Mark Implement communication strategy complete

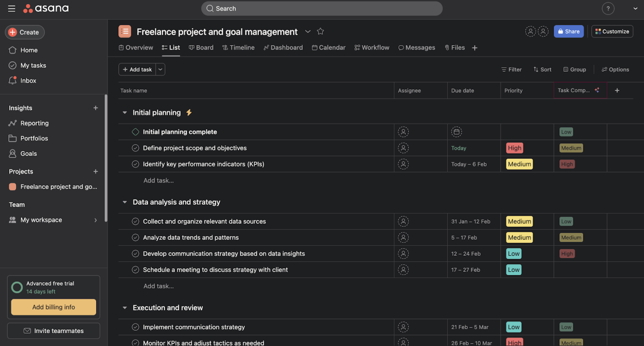click(x=135, y=327)
